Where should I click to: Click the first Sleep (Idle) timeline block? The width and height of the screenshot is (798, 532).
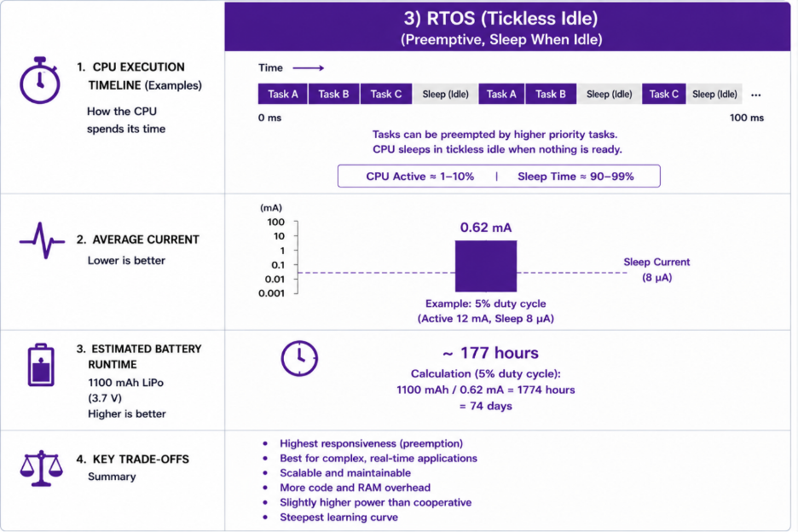pos(445,94)
